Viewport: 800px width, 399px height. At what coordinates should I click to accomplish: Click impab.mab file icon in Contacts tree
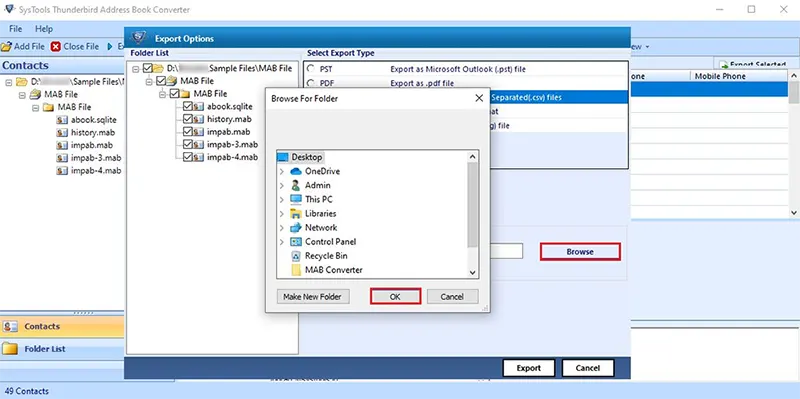[62, 145]
